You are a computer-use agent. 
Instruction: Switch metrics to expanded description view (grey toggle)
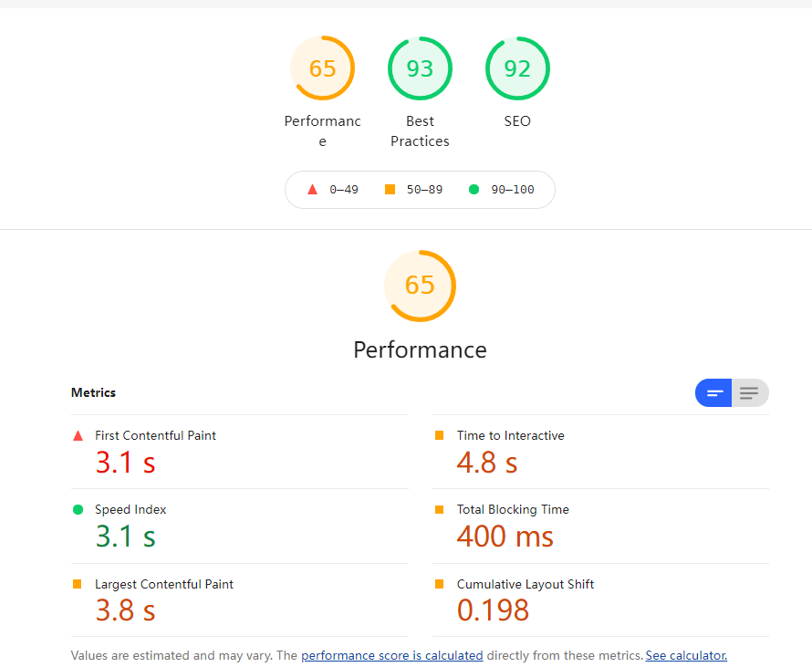[x=750, y=393]
